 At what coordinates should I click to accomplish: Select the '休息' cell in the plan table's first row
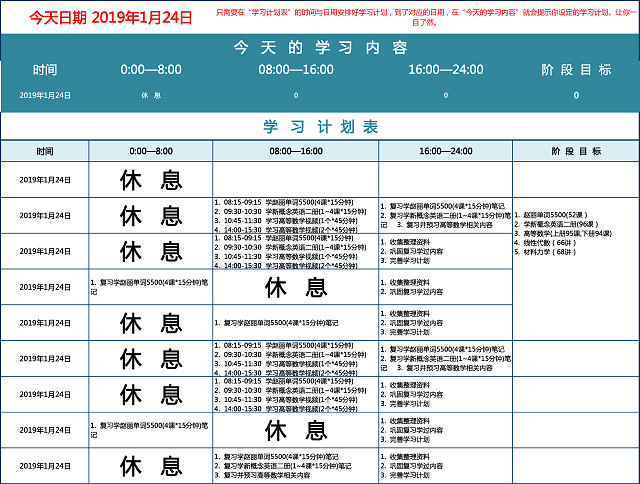151,180
